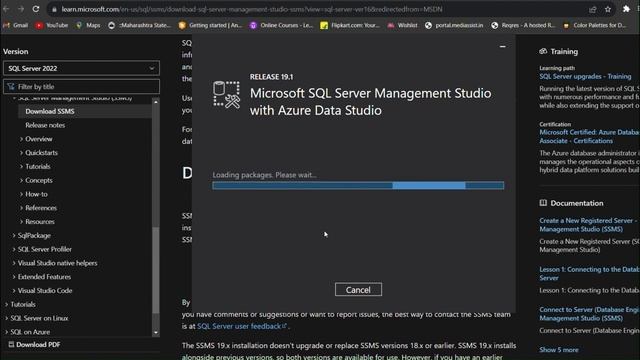Open the portal.mediassist.in bookmark
Image resolution: width=640 pixels, height=360 pixels.
[x=454, y=25]
